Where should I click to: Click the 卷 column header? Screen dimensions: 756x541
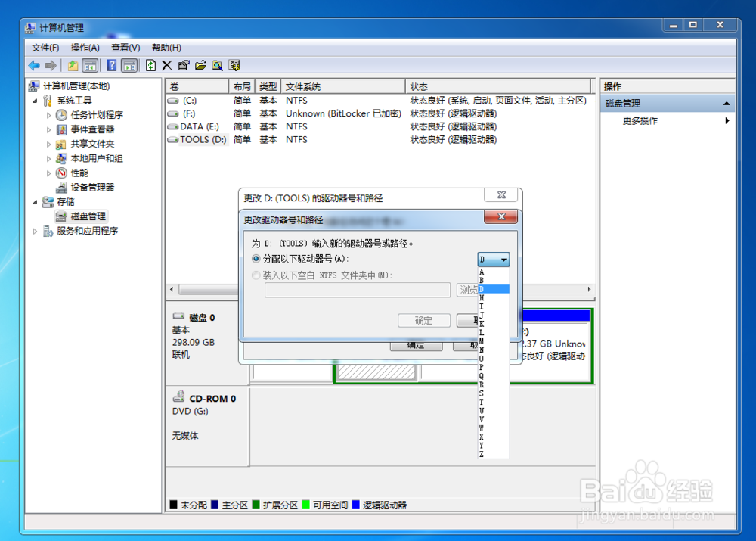click(197, 86)
